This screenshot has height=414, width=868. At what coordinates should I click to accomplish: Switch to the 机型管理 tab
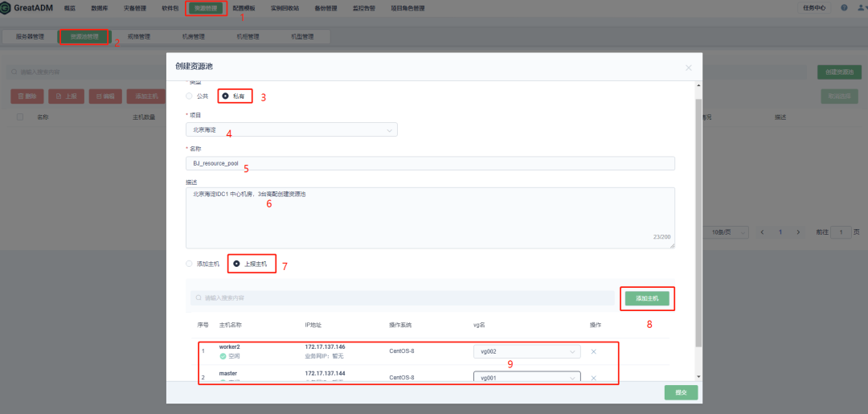coord(303,37)
